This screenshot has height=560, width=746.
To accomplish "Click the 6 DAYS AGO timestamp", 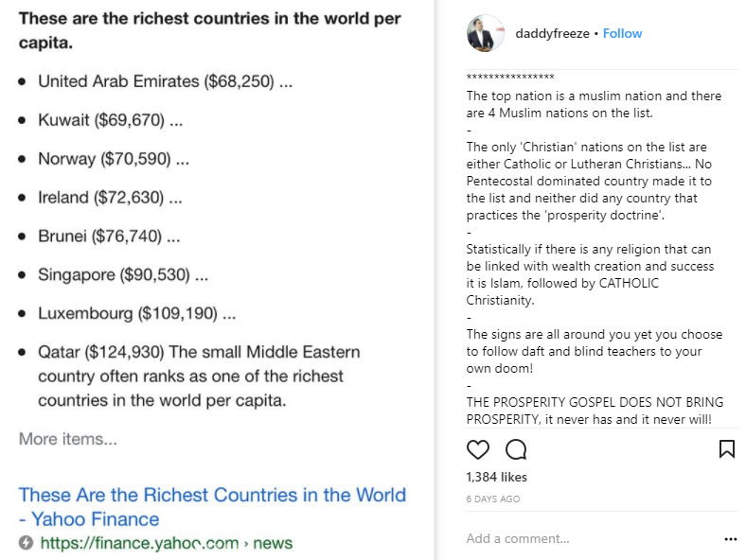I will pyautogui.click(x=493, y=499).
